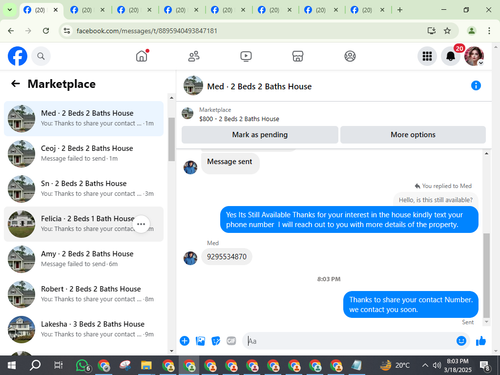The height and width of the screenshot is (375, 500).
Task: Open the Lakesha 3 Beds 2 Baths House chat
Action: coord(84,329)
